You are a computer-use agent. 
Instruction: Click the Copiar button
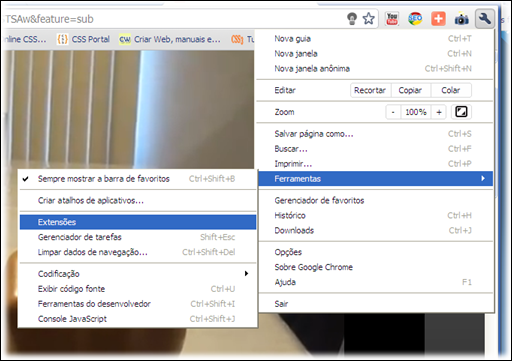coord(410,90)
